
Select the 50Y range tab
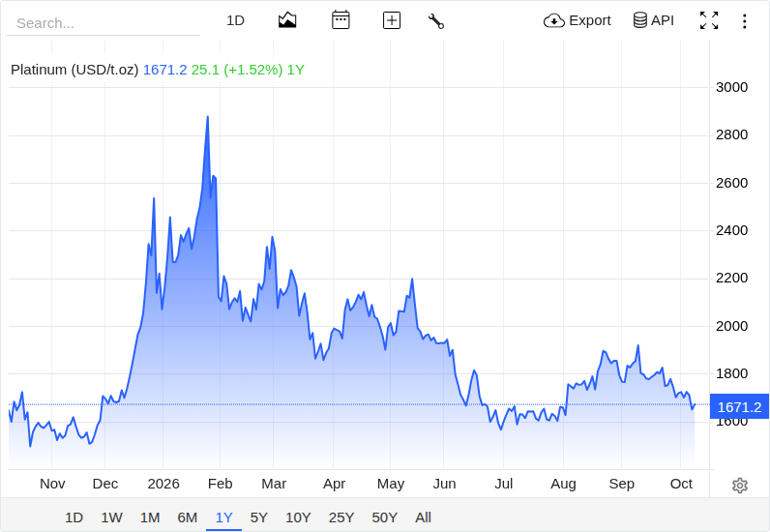click(x=384, y=517)
